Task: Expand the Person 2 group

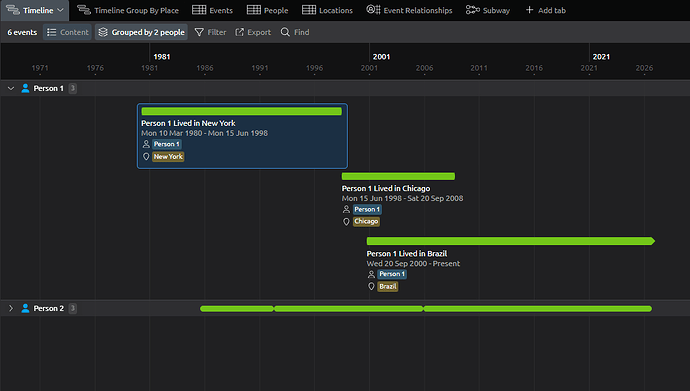Action: tap(11, 308)
